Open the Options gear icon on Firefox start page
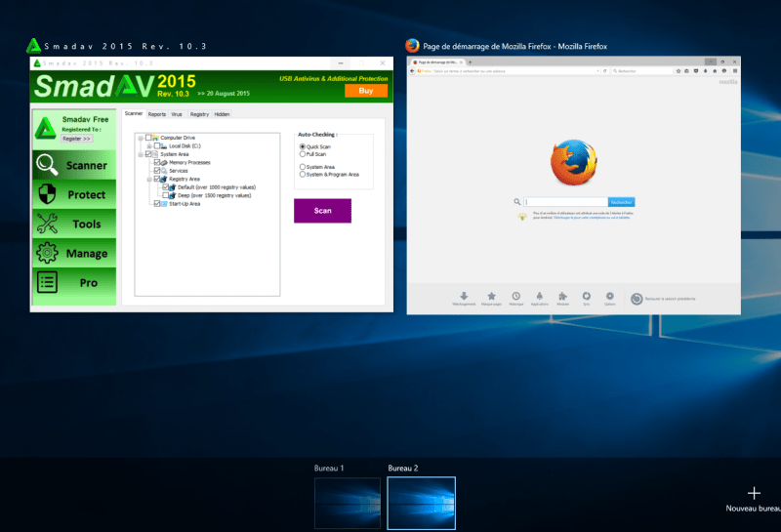Viewport: 781px width, 532px height. [609, 296]
